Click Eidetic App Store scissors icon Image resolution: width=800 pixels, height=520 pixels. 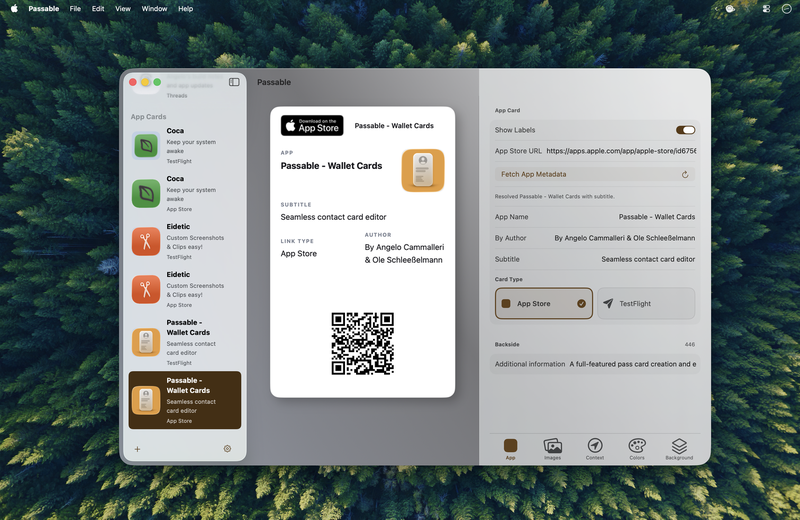146,289
